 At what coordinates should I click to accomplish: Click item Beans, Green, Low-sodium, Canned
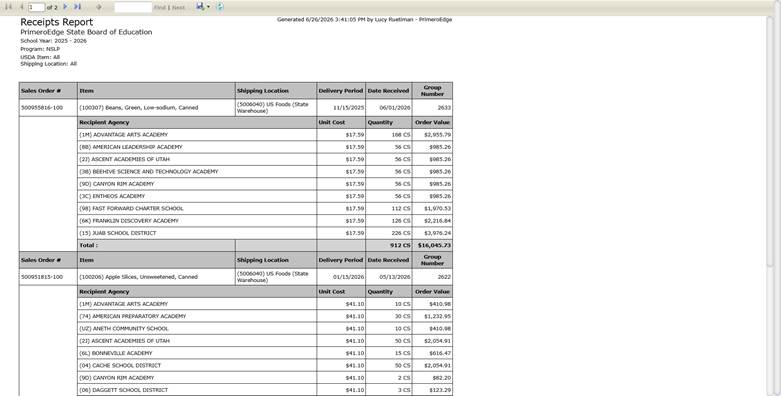click(138, 108)
